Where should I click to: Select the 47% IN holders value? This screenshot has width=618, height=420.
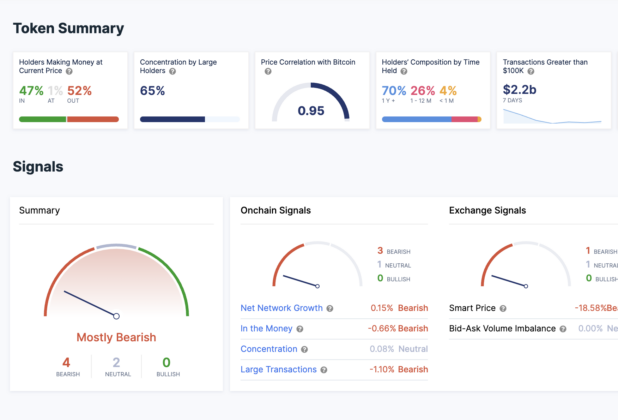pyautogui.click(x=31, y=91)
